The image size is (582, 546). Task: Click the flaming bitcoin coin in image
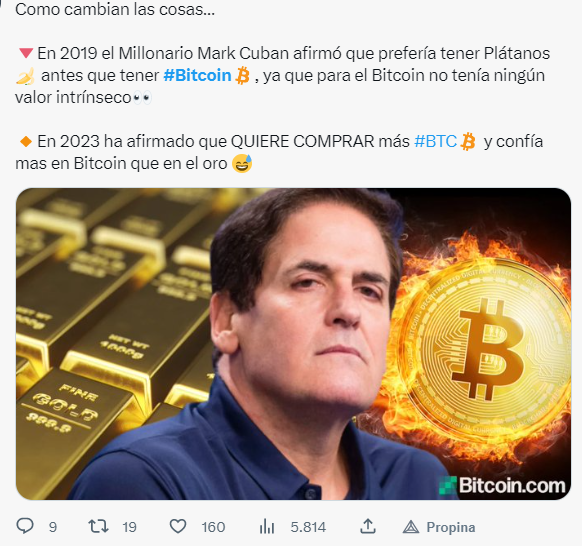(486, 347)
